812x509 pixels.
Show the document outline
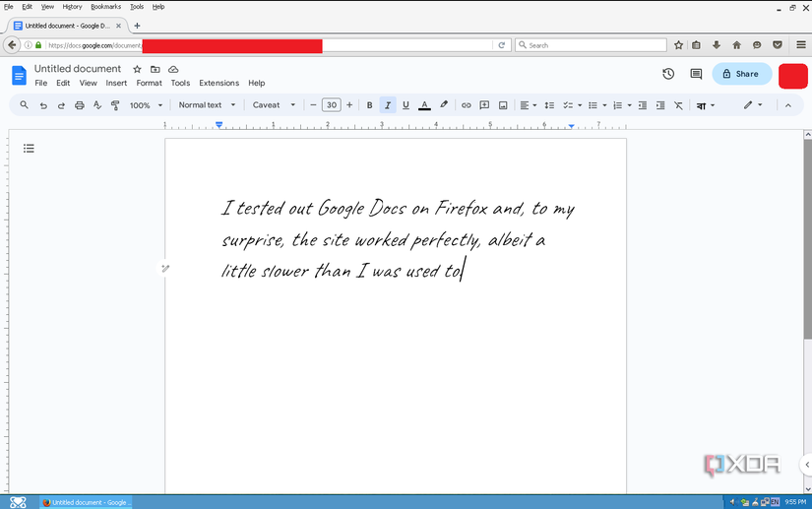click(x=29, y=149)
